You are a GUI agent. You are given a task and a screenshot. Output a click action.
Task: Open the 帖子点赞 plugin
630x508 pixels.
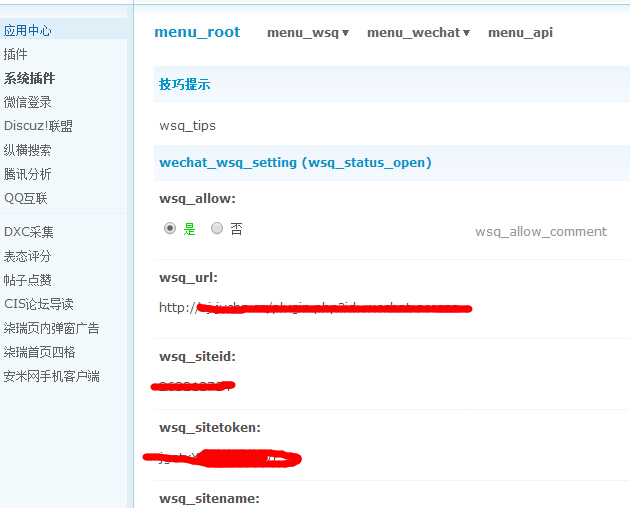27,280
